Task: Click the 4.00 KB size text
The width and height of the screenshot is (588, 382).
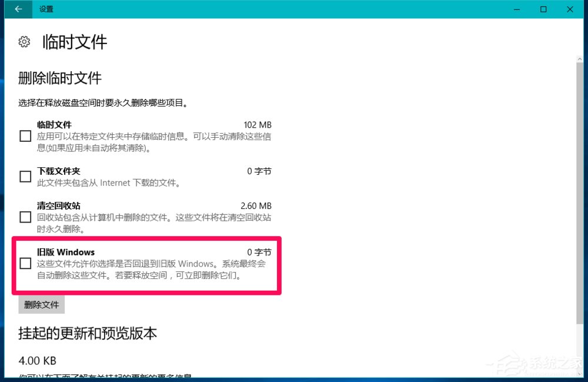Action: pos(37,360)
